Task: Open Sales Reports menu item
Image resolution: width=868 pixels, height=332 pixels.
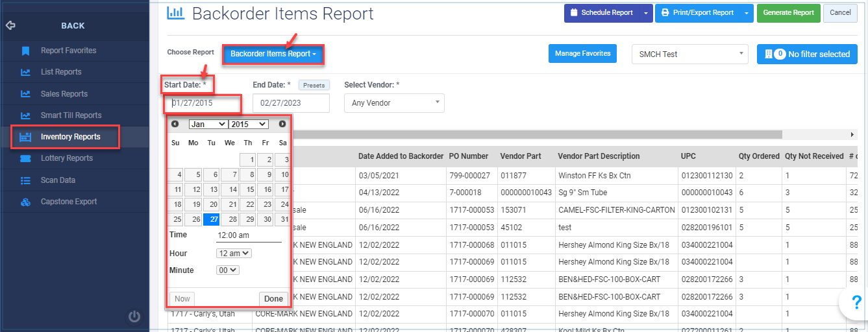Action: (x=64, y=94)
